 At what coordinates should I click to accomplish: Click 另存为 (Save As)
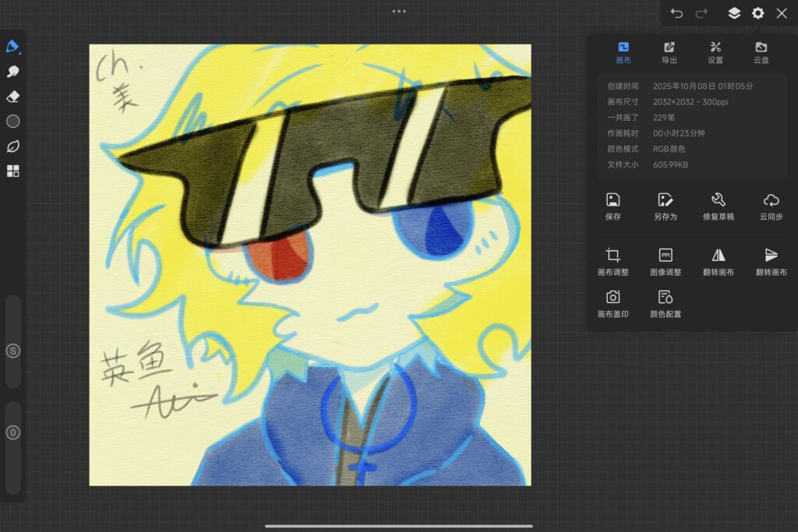click(665, 206)
